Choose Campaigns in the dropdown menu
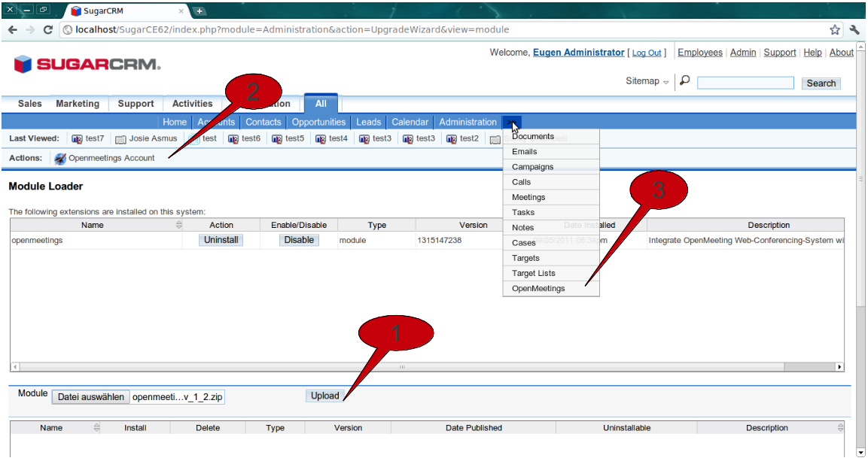Viewport: 868px width, 461px height. coord(532,167)
